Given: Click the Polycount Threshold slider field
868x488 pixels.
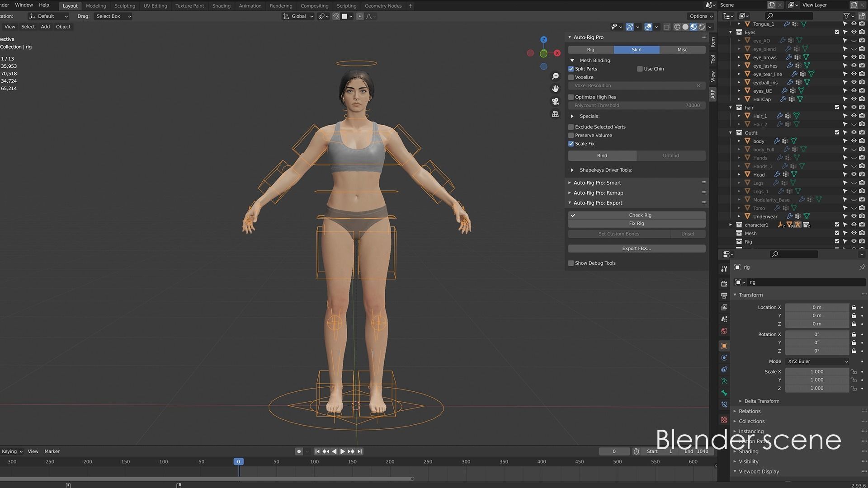Looking at the screenshot, I should tap(636, 105).
